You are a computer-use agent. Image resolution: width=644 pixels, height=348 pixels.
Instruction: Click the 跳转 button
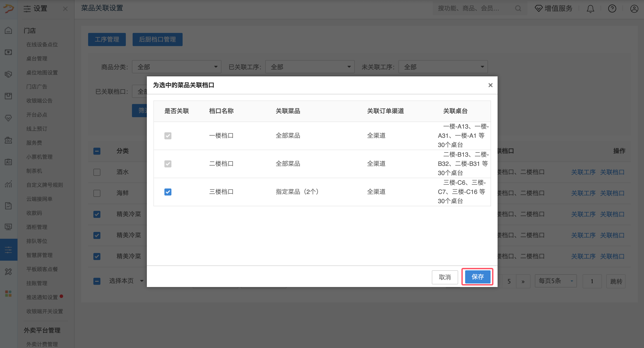[616, 282]
